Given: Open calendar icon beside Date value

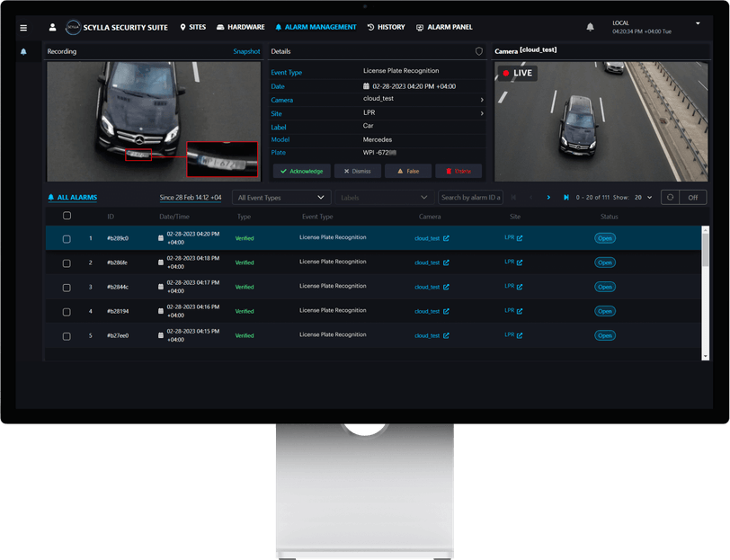Looking at the screenshot, I should (x=366, y=86).
